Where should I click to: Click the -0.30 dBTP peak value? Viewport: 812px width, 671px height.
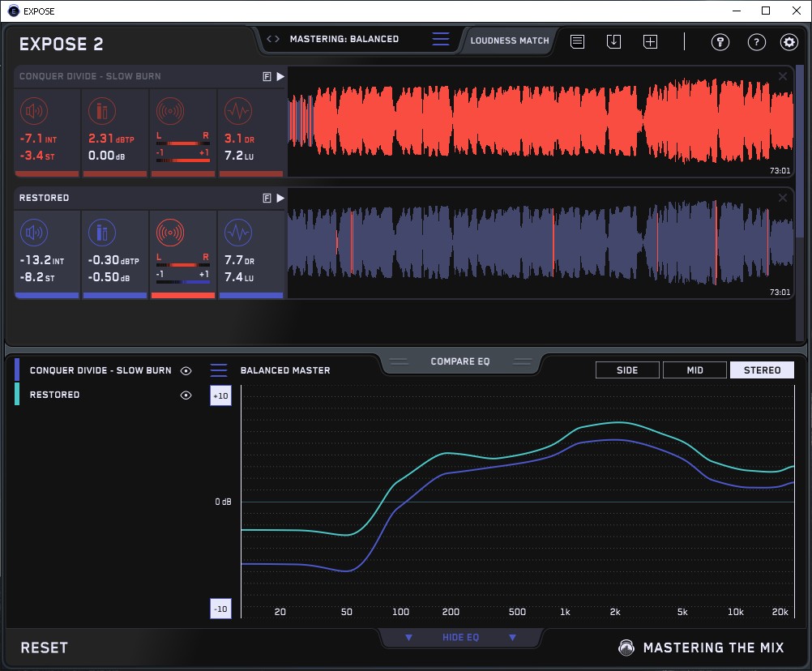(x=113, y=260)
